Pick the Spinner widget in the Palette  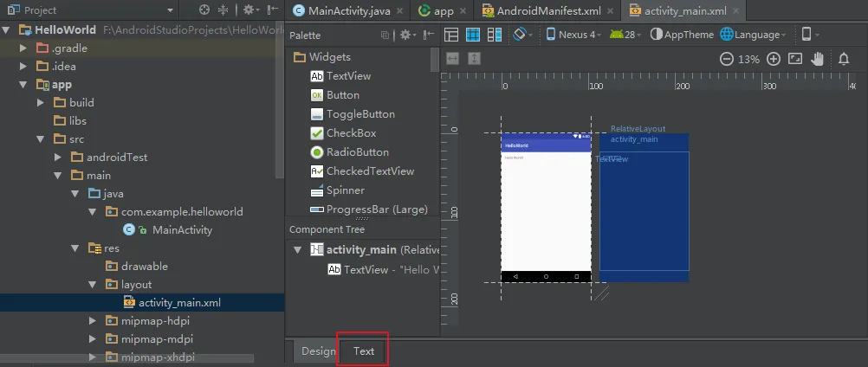pos(337,190)
